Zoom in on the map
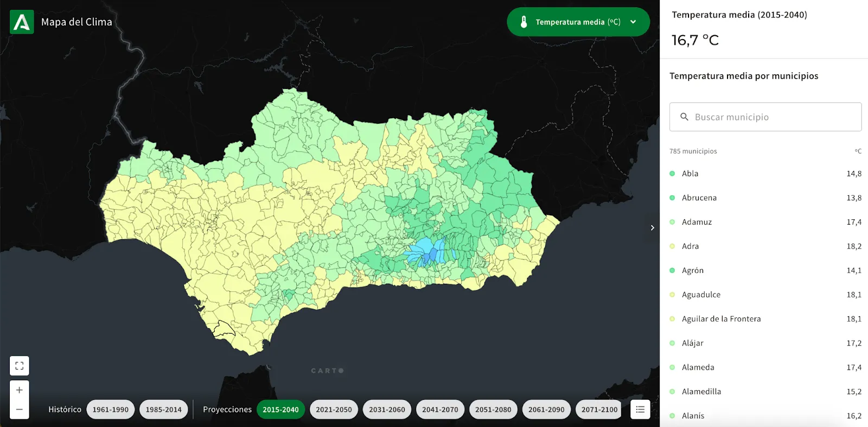Screen dimensions: 868x427 pyautogui.click(x=20, y=390)
